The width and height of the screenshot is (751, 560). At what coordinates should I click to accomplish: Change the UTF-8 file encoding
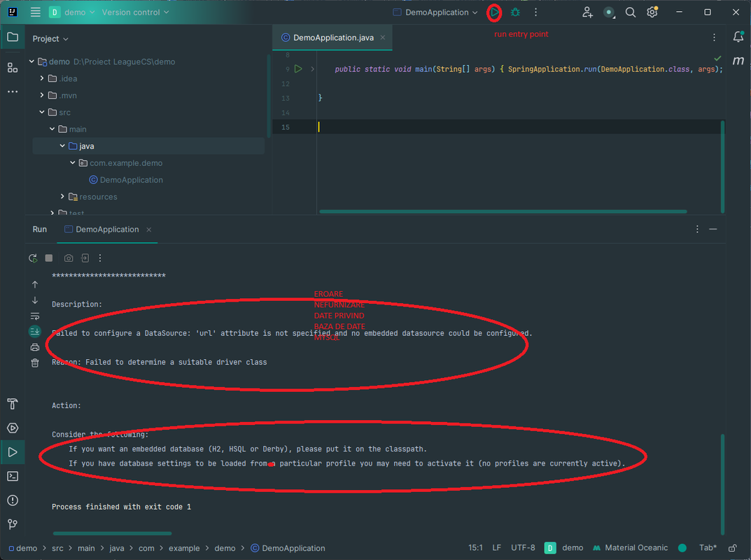[523, 547]
